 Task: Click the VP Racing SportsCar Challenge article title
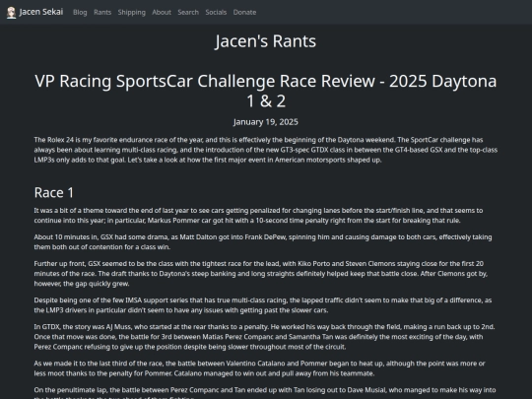pos(266,91)
